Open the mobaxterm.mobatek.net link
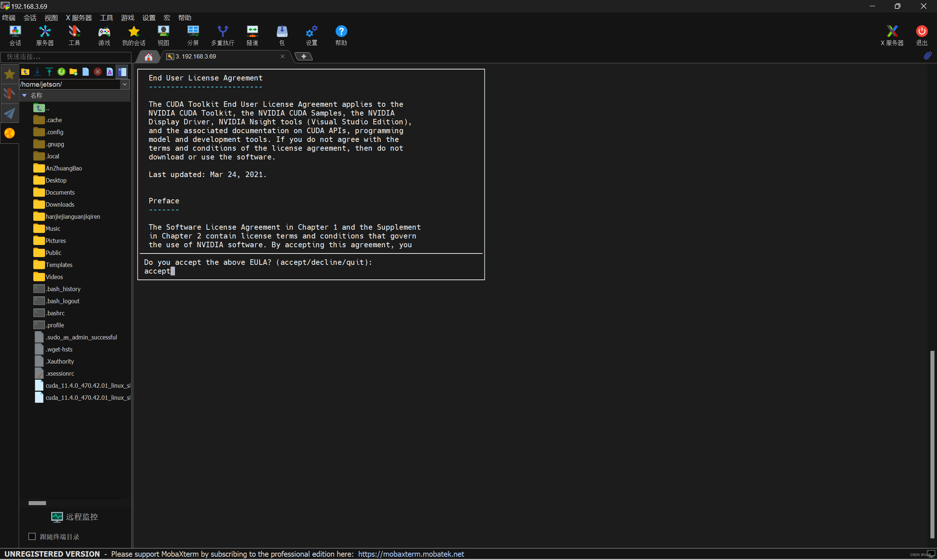The width and height of the screenshot is (937, 560). [x=411, y=553]
